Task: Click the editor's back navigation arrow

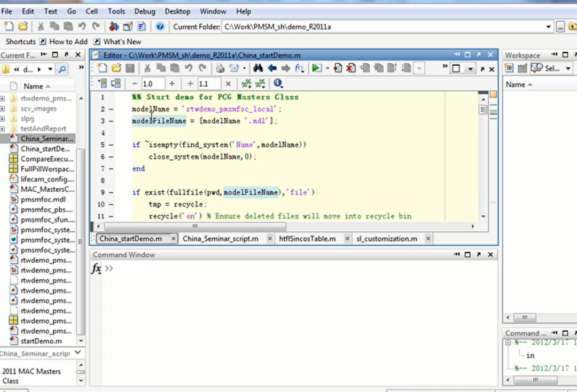Action: pos(272,68)
